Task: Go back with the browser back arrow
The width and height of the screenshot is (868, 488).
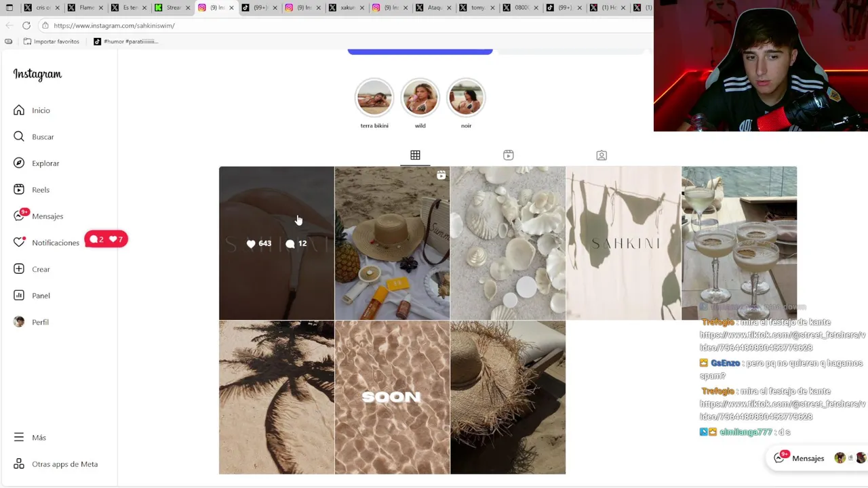Action: [x=9, y=26]
